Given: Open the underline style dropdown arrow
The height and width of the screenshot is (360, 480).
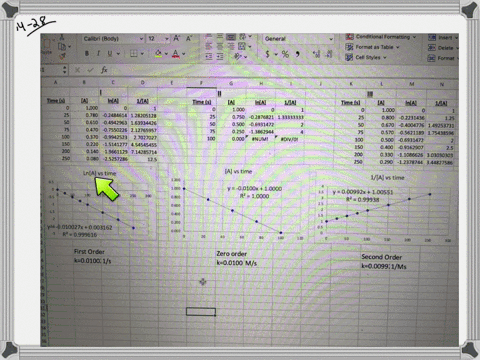Looking at the screenshot, I should pos(118,54).
